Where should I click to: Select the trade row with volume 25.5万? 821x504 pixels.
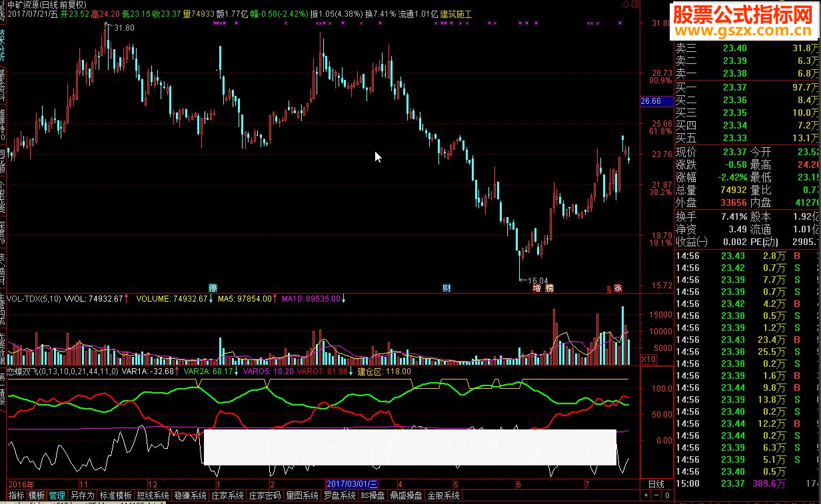(x=747, y=352)
